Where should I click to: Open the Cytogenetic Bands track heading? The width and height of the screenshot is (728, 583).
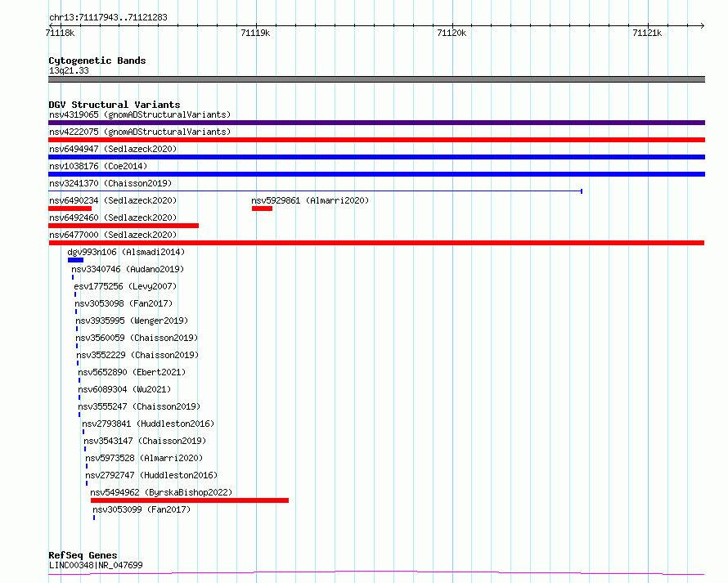coord(97,61)
